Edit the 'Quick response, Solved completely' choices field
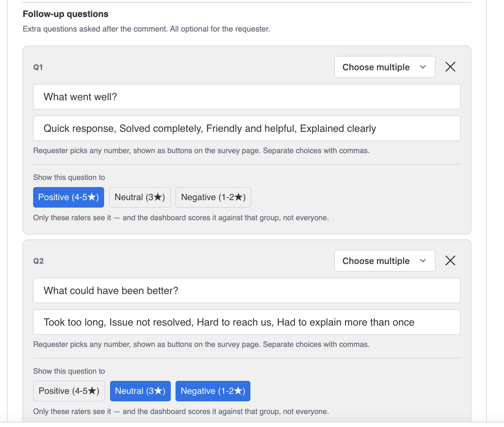This screenshot has height=427, width=504. (247, 128)
